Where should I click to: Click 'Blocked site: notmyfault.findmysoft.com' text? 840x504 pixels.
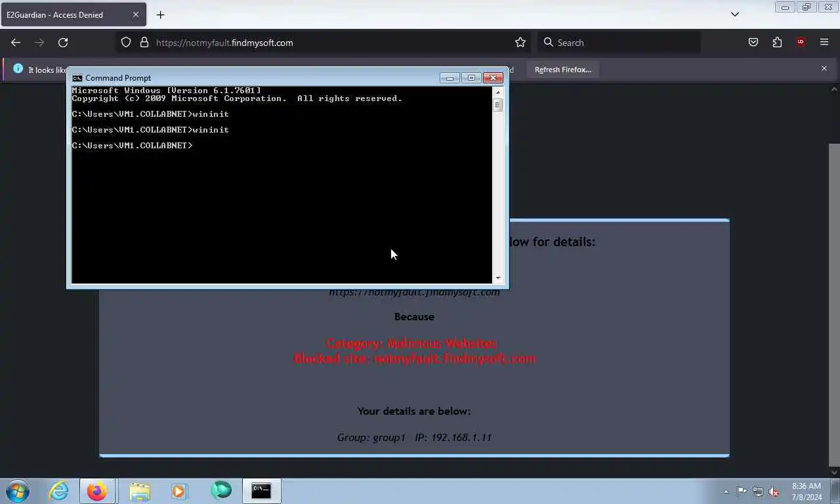414,358
